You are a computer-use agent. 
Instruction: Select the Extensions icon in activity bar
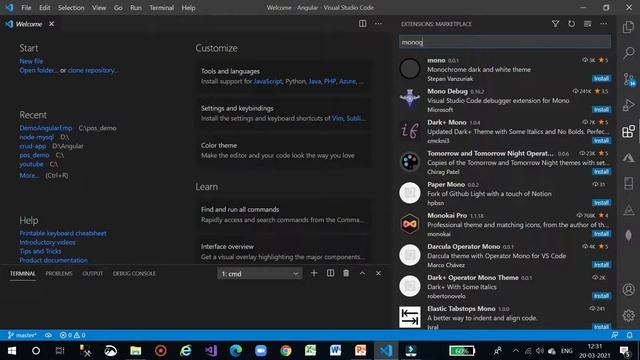(x=629, y=131)
